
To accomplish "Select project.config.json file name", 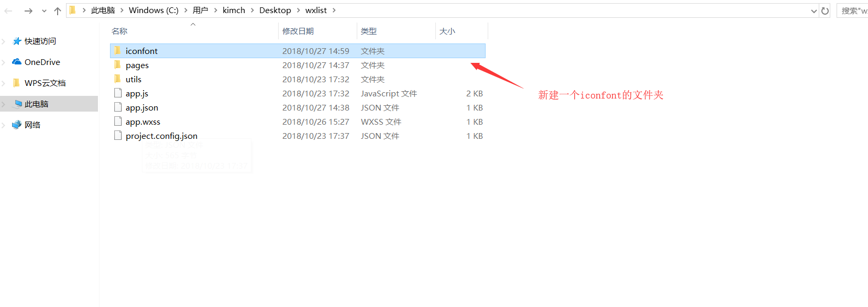I will coord(161,136).
